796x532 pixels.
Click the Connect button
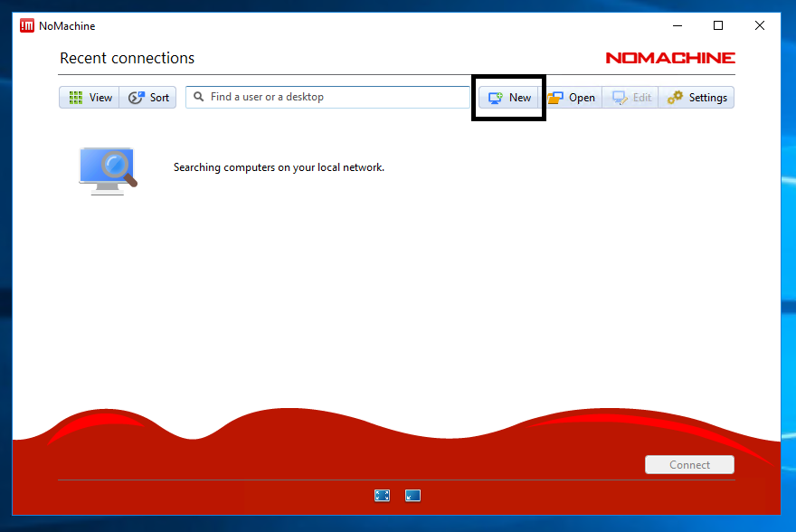[x=689, y=464]
